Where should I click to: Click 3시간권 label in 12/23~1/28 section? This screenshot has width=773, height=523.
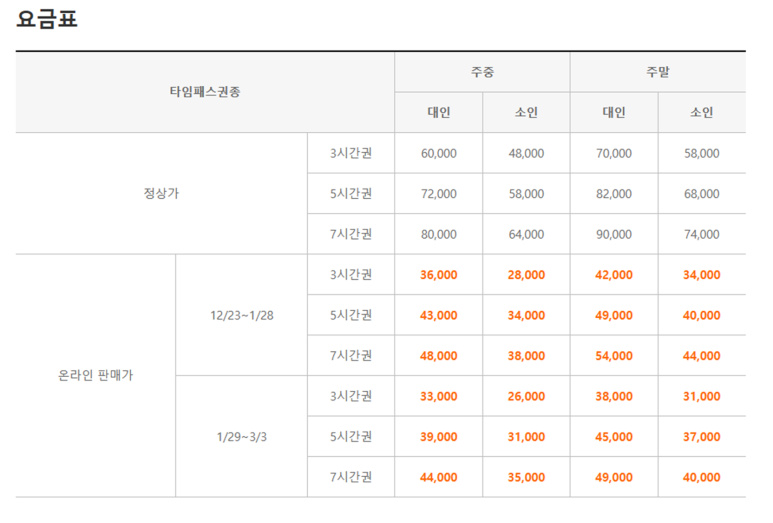351,275
